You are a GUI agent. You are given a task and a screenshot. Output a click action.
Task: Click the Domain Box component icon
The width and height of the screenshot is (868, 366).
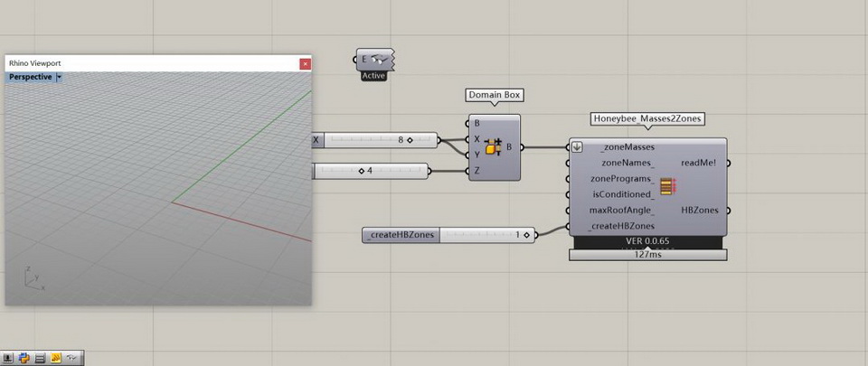494,146
